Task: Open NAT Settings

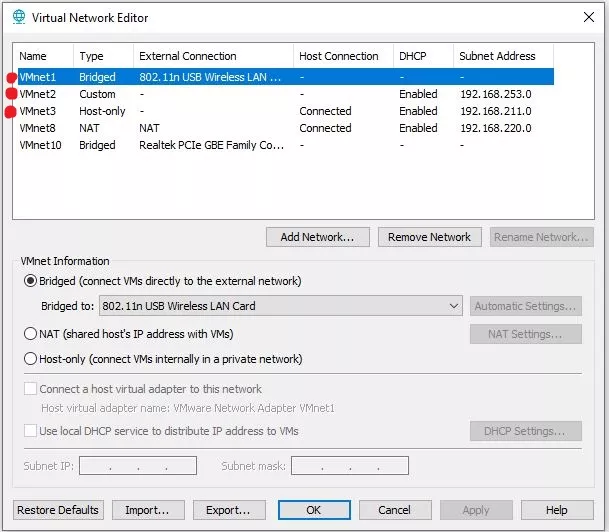Action: click(525, 334)
